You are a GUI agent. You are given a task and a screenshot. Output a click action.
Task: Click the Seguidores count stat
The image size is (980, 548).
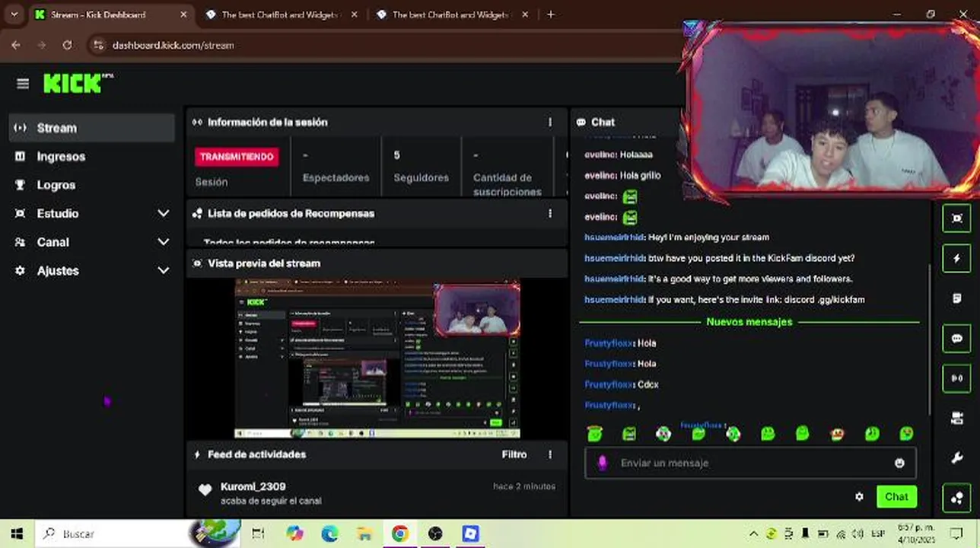tap(421, 166)
